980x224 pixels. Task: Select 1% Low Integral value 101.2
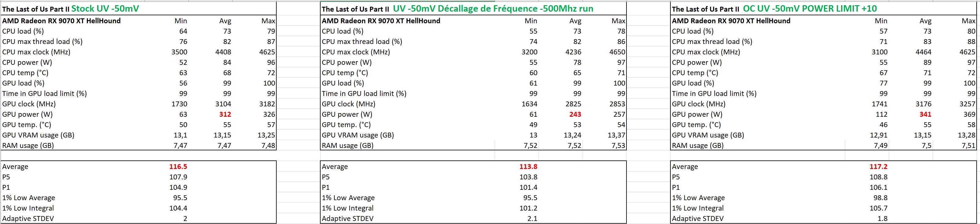click(528, 208)
